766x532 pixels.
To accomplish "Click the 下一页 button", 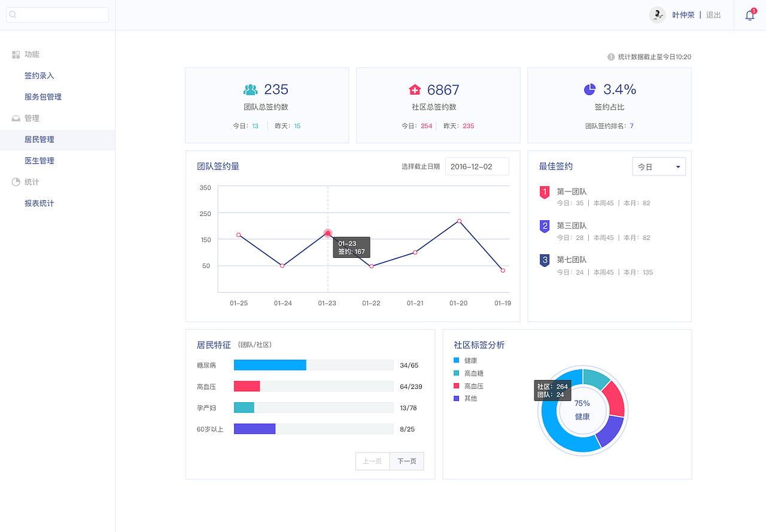I will point(407,461).
